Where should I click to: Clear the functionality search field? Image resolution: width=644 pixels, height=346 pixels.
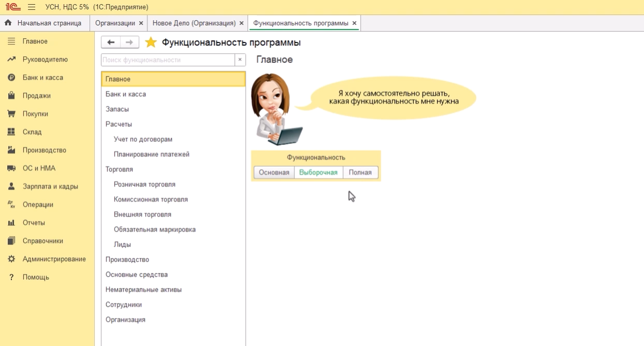tap(239, 60)
